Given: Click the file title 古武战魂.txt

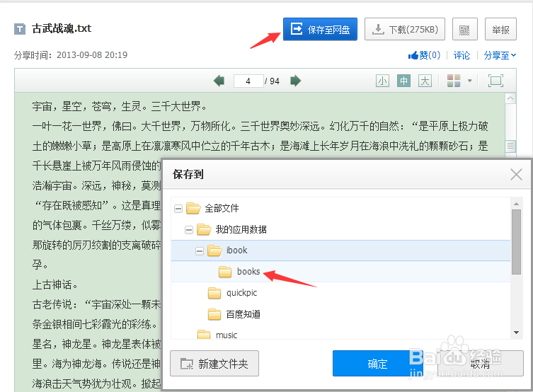Looking at the screenshot, I should click(62, 28).
